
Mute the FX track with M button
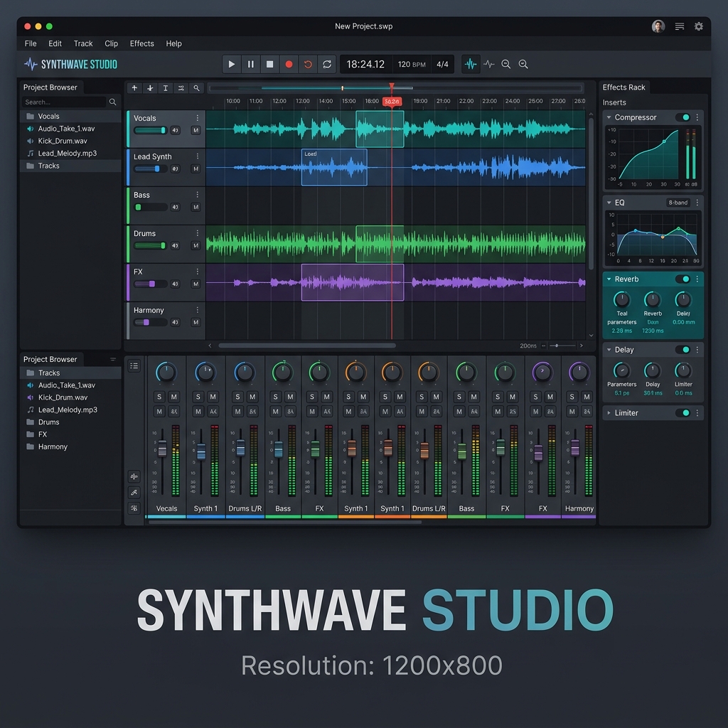click(196, 284)
